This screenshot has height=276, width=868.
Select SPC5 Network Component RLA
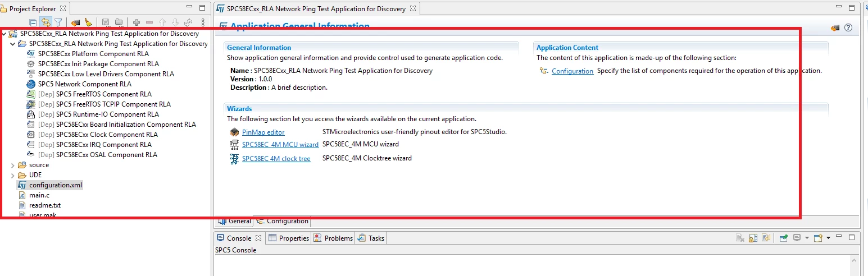tap(85, 84)
